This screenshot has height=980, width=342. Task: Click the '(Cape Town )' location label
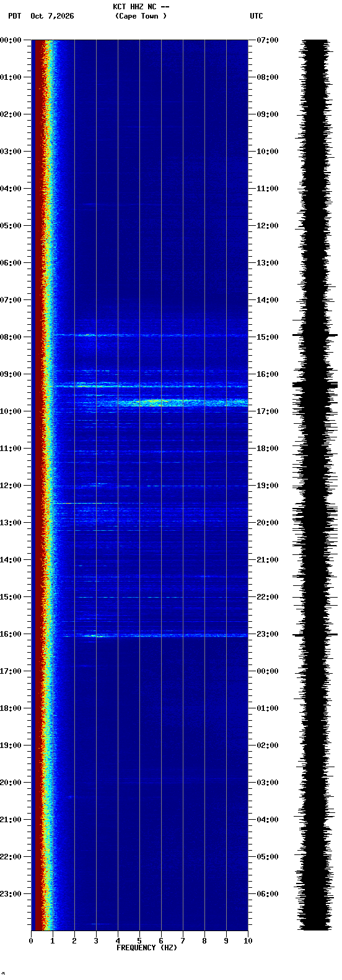pos(141,16)
